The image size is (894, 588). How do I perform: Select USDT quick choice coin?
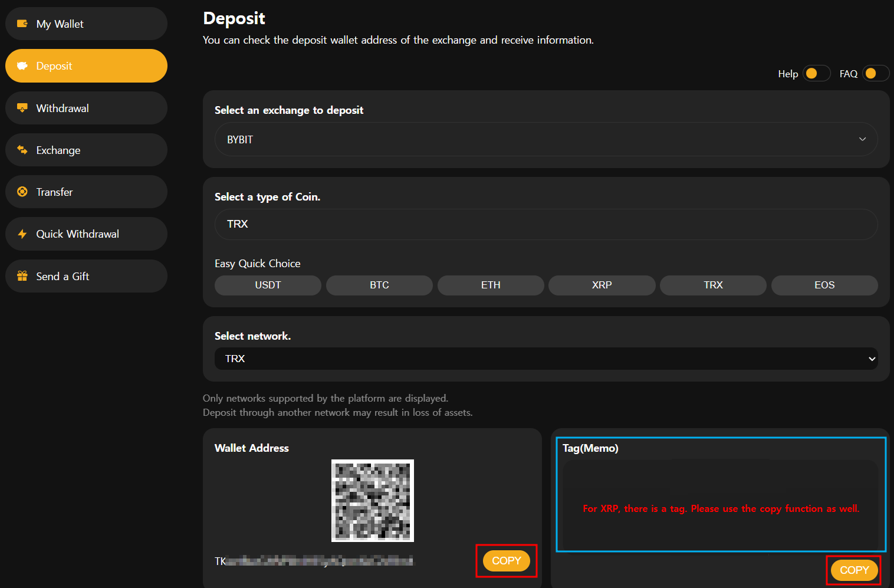[268, 285]
